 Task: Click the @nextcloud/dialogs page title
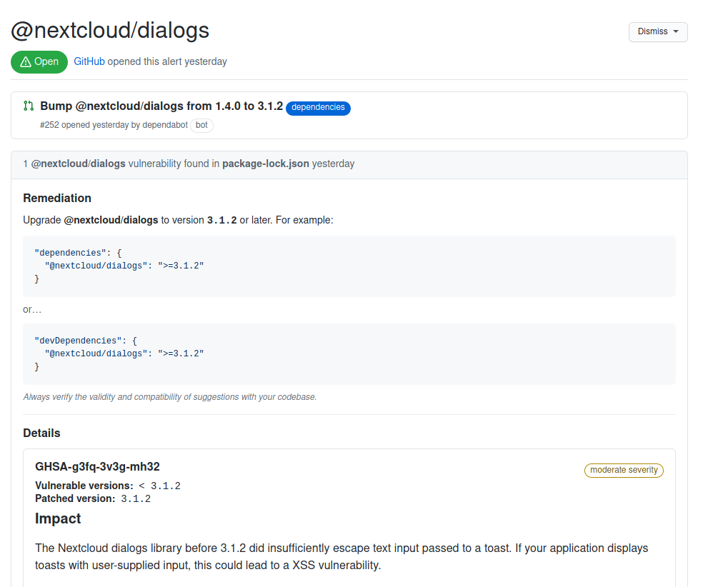pos(109,30)
